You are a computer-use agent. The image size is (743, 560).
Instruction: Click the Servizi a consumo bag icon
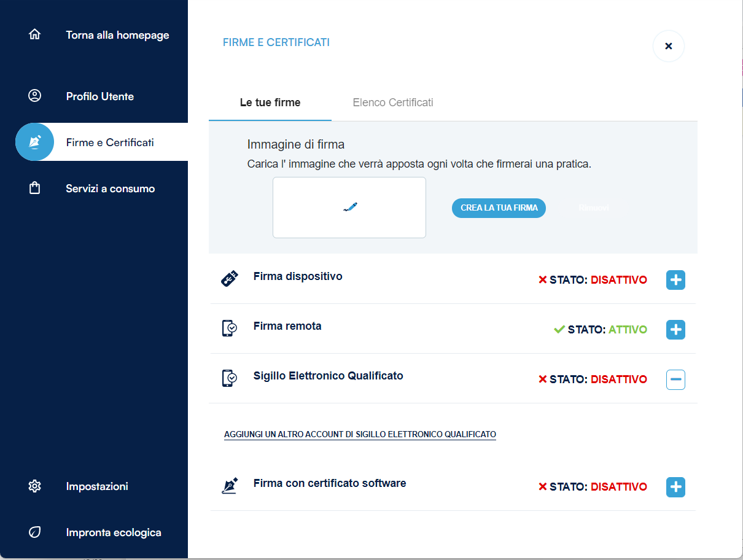[x=34, y=189]
